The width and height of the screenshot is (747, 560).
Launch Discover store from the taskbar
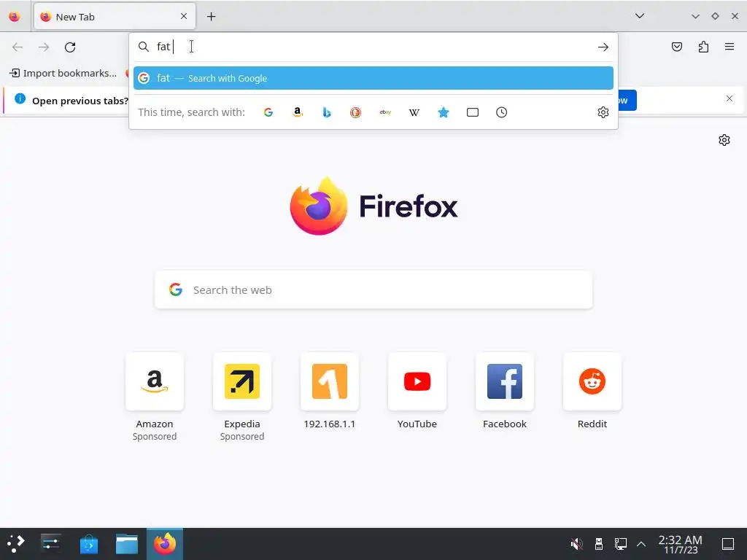[88, 544]
